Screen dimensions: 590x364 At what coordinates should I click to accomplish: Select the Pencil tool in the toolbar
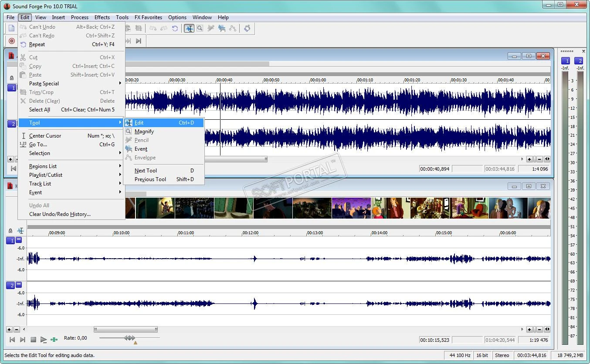click(x=211, y=28)
